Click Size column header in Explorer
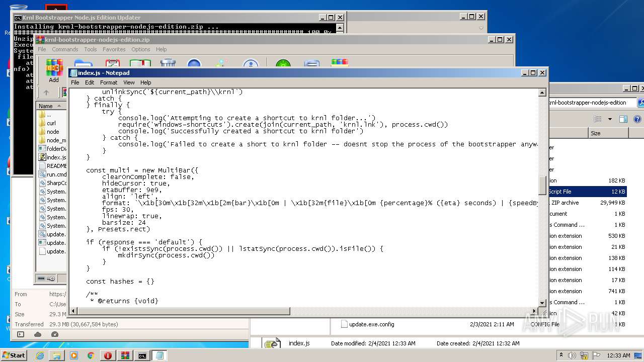The image size is (644, 362). pyautogui.click(x=608, y=133)
